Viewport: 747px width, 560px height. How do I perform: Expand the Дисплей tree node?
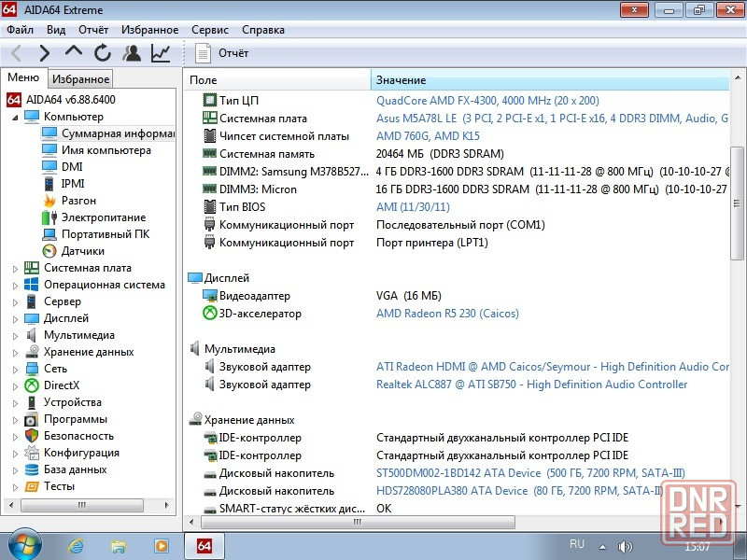[x=15, y=319]
